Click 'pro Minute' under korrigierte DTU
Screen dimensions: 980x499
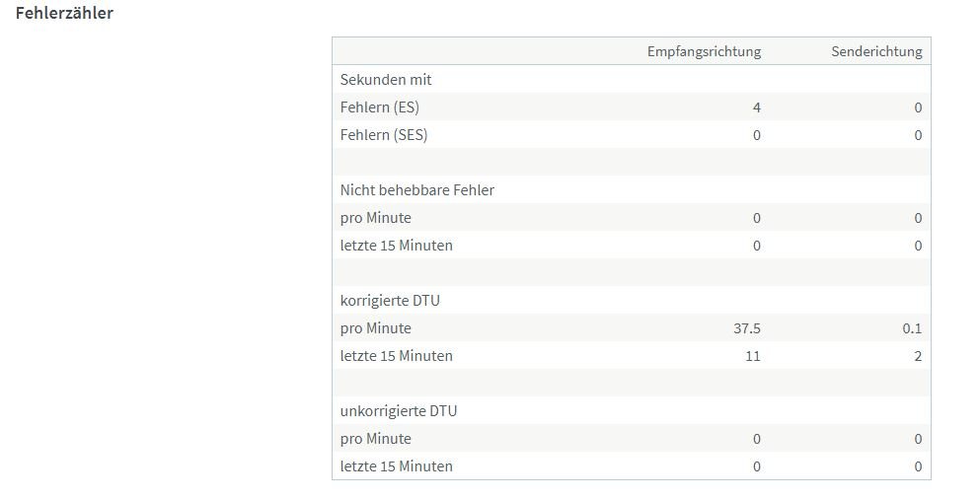click(x=376, y=328)
